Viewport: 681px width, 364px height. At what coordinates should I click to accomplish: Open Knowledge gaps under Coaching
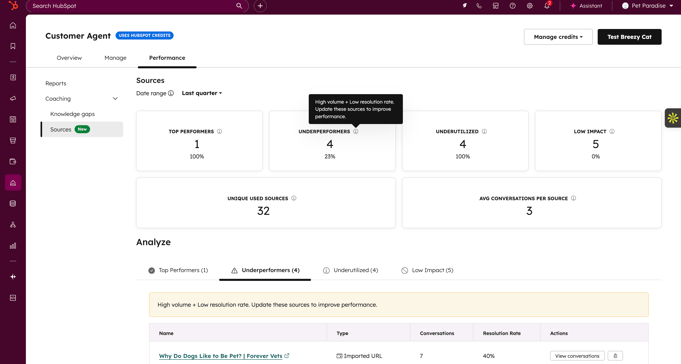72,114
